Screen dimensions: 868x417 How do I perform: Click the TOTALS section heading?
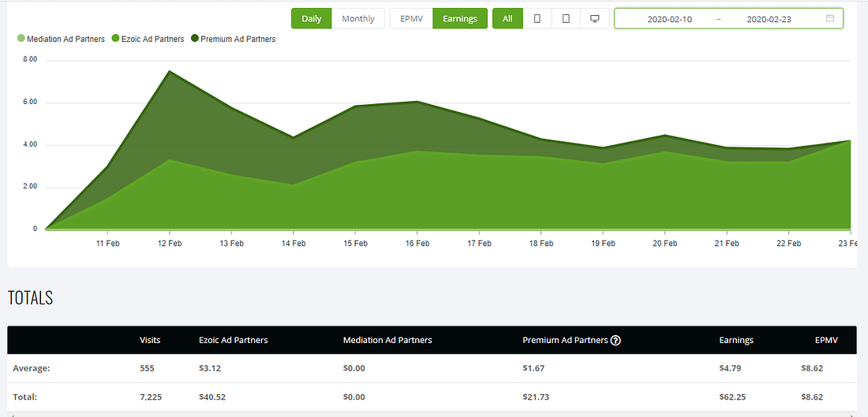coord(31,297)
